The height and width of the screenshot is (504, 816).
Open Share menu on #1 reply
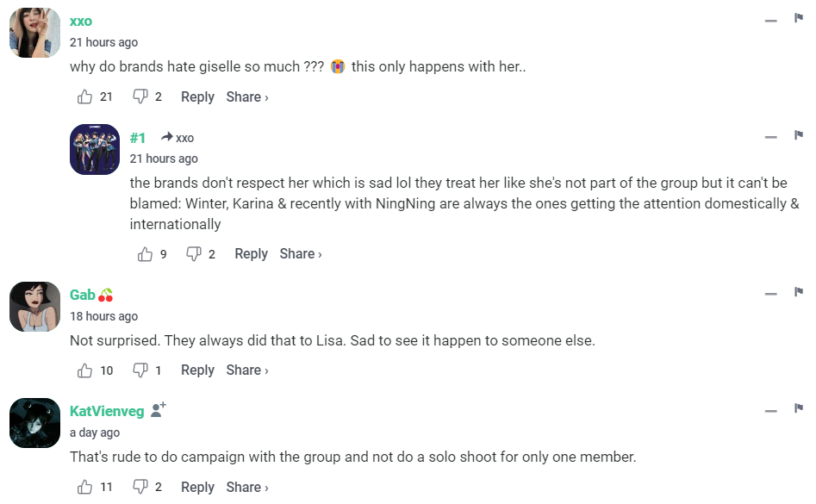click(x=301, y=254)
